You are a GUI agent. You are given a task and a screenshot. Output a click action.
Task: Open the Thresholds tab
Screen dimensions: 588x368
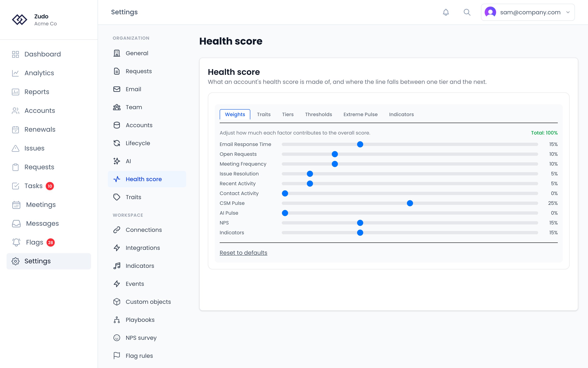click(318, 114)
